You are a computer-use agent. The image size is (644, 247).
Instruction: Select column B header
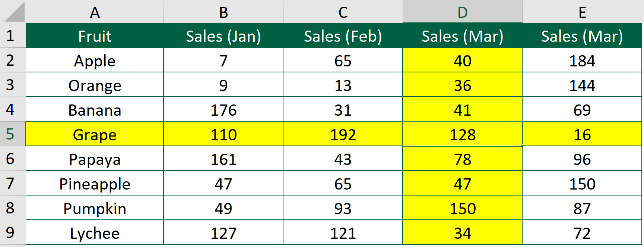click(x=223, y=12)
